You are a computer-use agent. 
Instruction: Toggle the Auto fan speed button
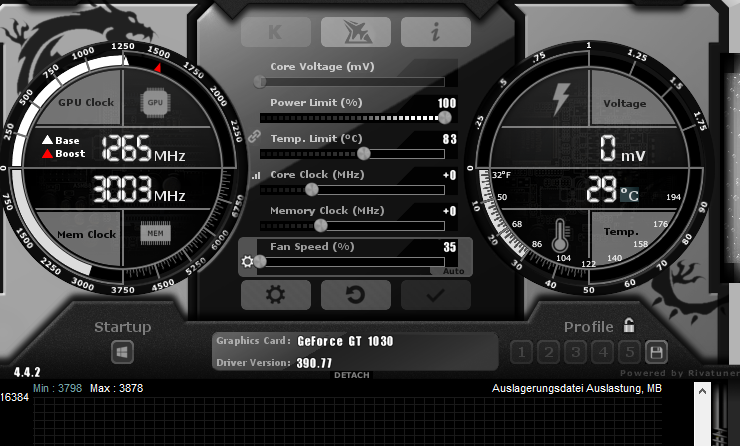pos(454,271)
